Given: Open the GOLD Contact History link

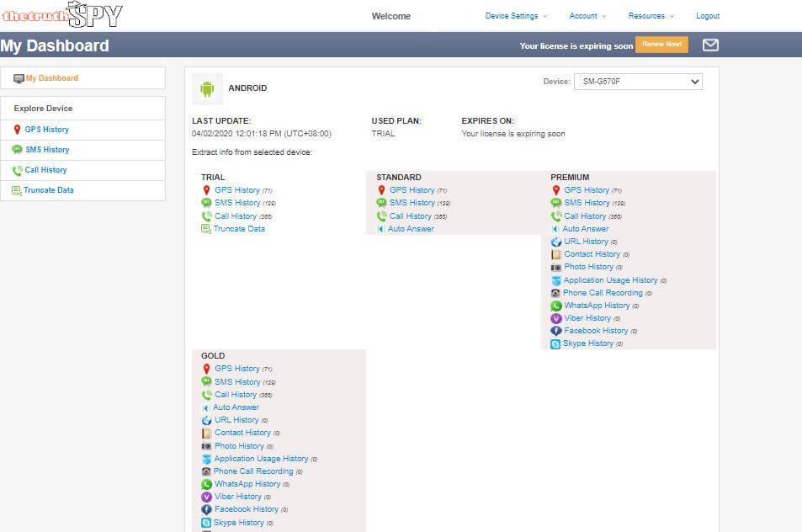Looking at the screenshot, I should 243,433.
